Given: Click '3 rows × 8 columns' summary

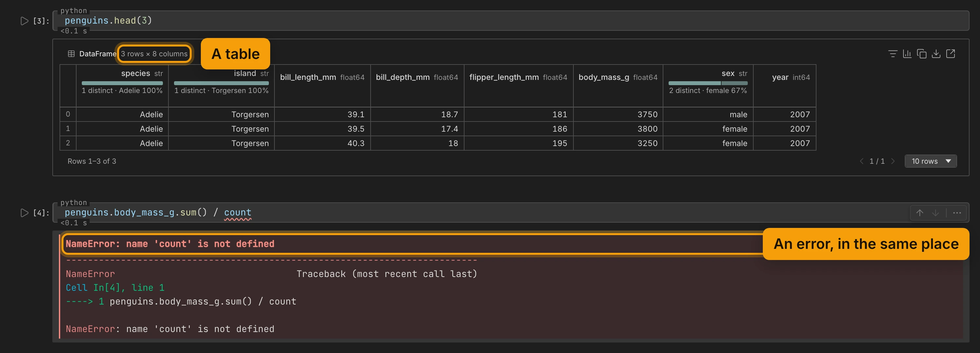Looking at the screenshot, I should coord(154,54).
